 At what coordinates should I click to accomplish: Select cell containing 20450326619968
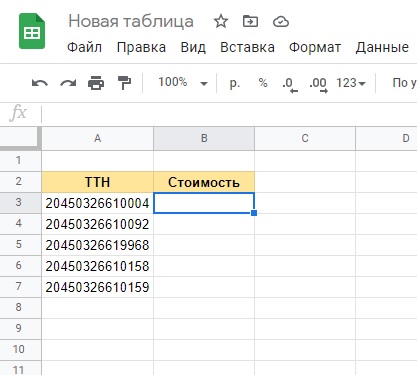(97, 245)
